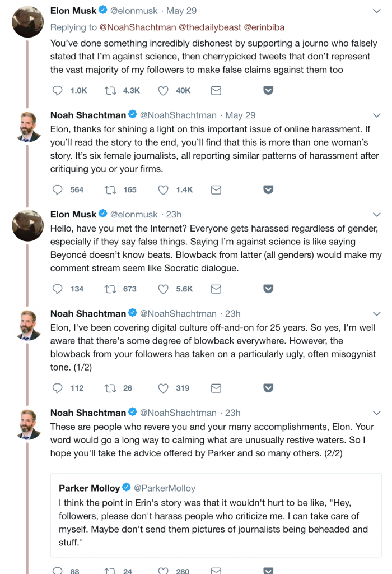Retweet the tweet showing 673 retweets

pyautogui.click(x=110, y=289)
